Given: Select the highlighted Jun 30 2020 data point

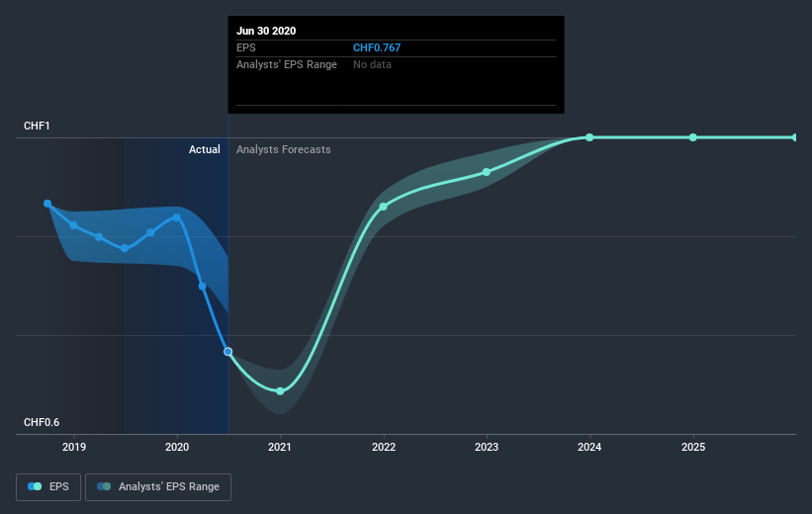Looking at the screenshot, I should [227, 352].
